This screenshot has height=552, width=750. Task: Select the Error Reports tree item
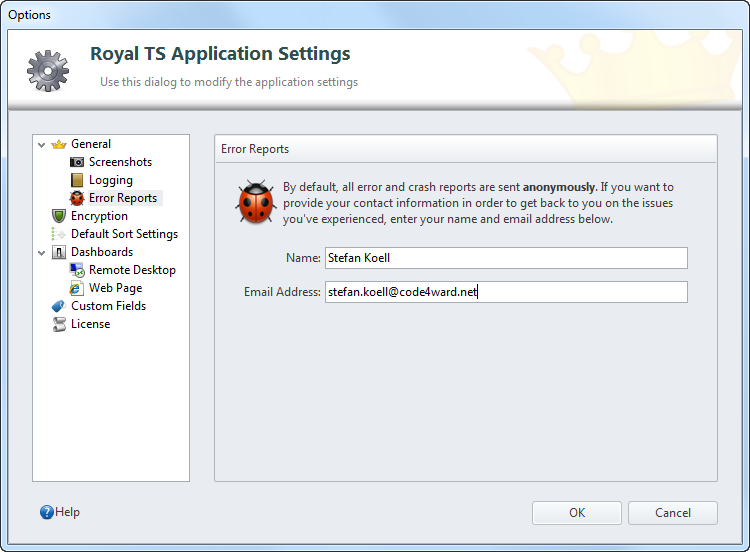[x=123, y=198]
